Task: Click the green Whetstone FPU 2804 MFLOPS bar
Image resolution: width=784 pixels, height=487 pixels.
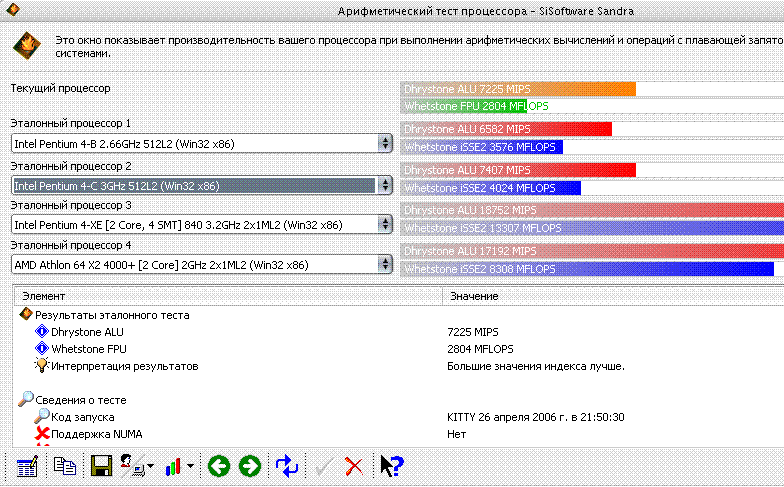Action: [x=464, y=106]
